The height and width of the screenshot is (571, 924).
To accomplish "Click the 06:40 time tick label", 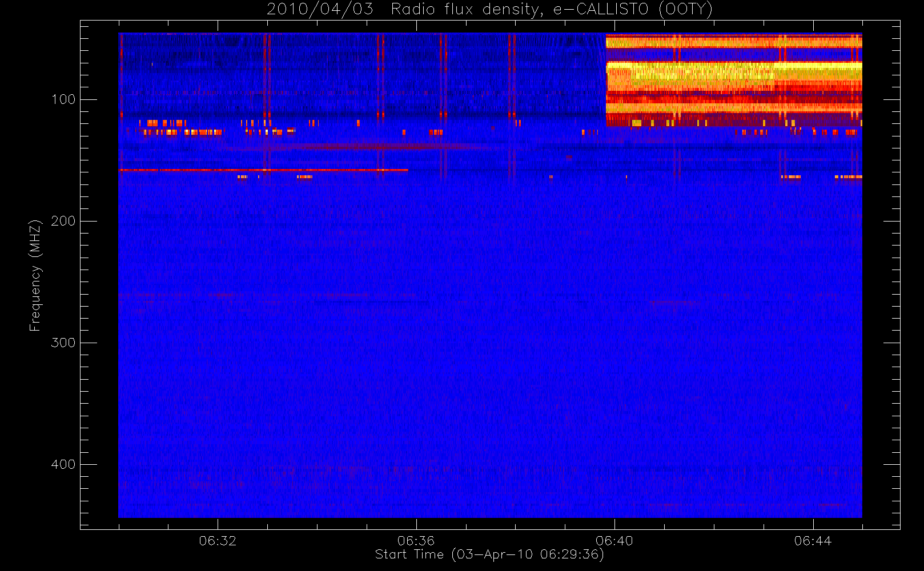I will (614, 540).
